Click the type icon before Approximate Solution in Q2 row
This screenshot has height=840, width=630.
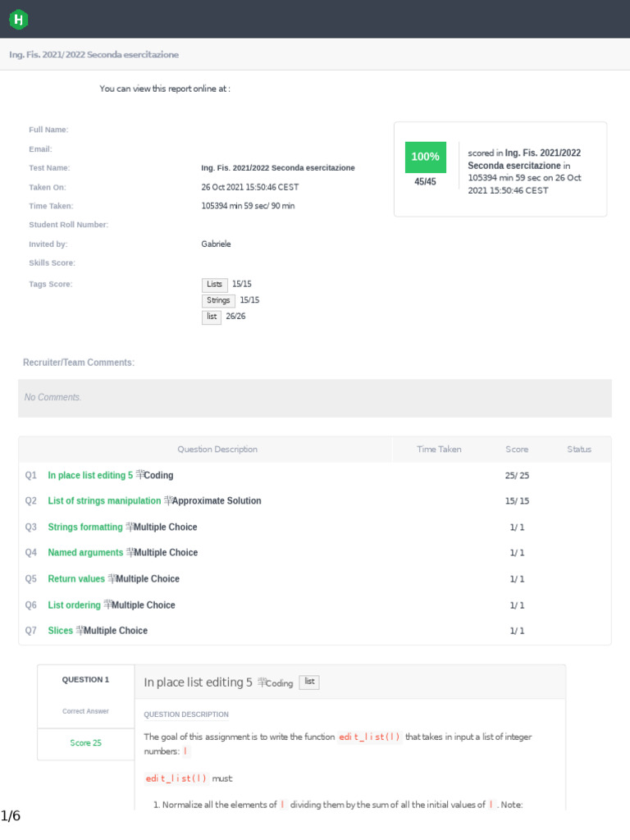[x=168, y=500]
